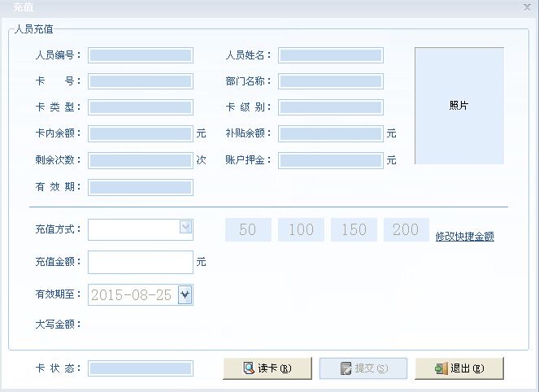The width and height of the screenshot is (539, 392).
Task: Close the 充值 window
Action: click(x=527, y=6)
